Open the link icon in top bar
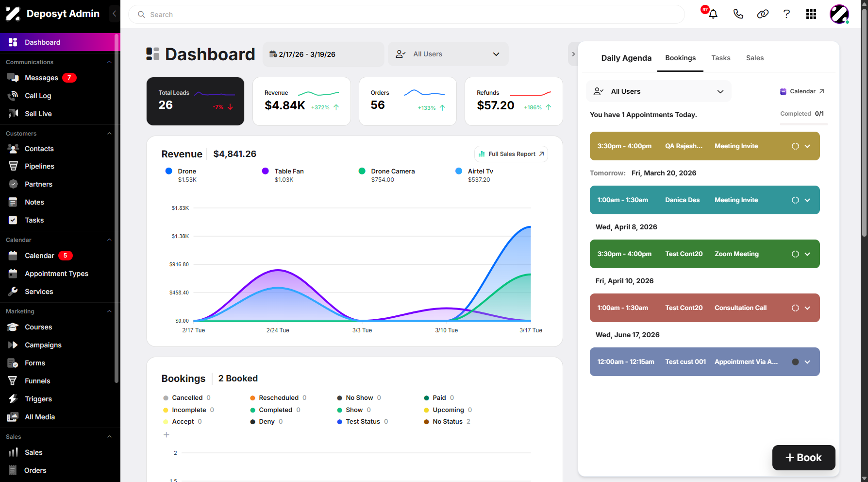Image resolution: width=868 pixels, height=482 pixels. tap(763, 14)
